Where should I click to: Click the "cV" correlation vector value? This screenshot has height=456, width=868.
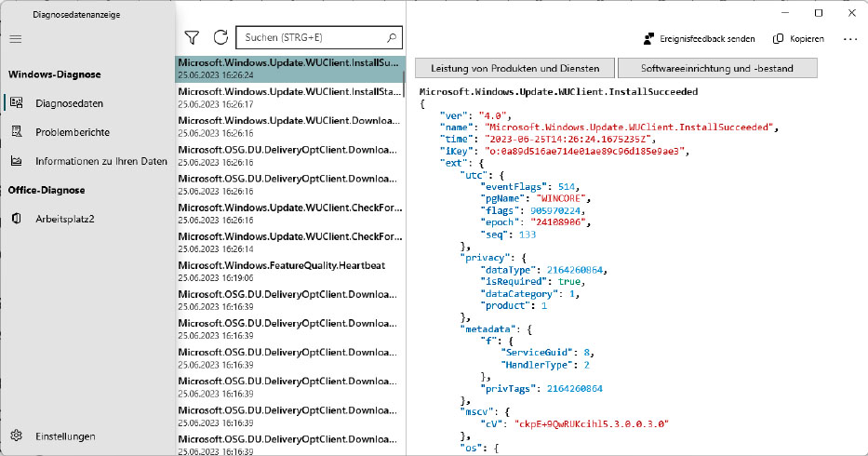[x=592, y=423]
